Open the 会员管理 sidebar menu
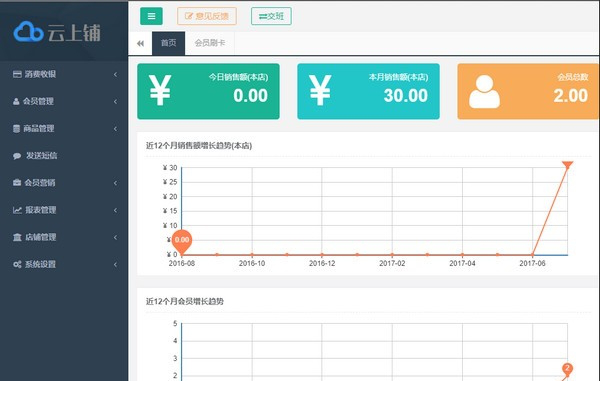This screenshot has width=600, height=396. [x=64, y=101]
